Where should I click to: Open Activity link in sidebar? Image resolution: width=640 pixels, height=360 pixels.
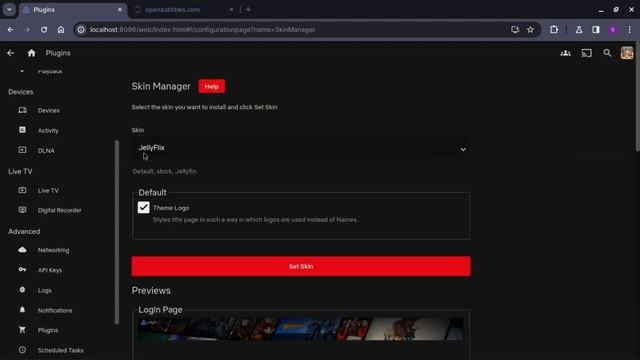[48, 131]
